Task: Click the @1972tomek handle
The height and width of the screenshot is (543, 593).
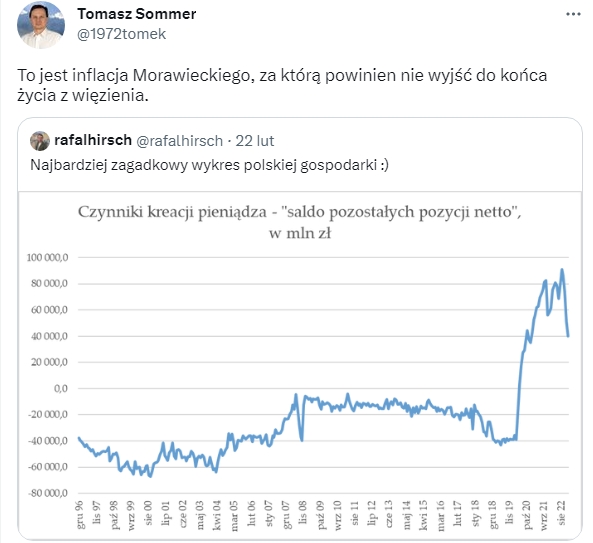Action: click(121, 34)
